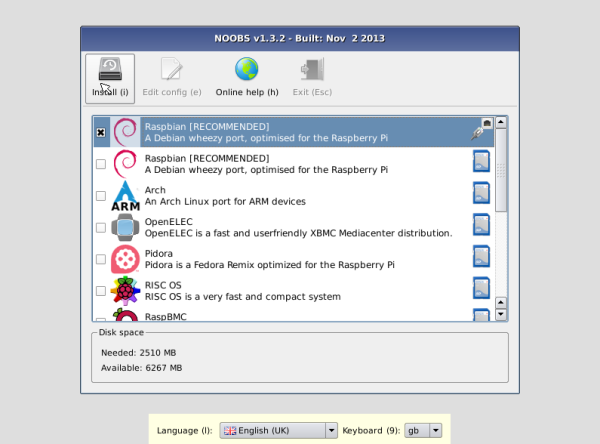This screenshot has height=444, width=600.
Task: Enable the Pidora checkbox
Action: pos(101,259)
